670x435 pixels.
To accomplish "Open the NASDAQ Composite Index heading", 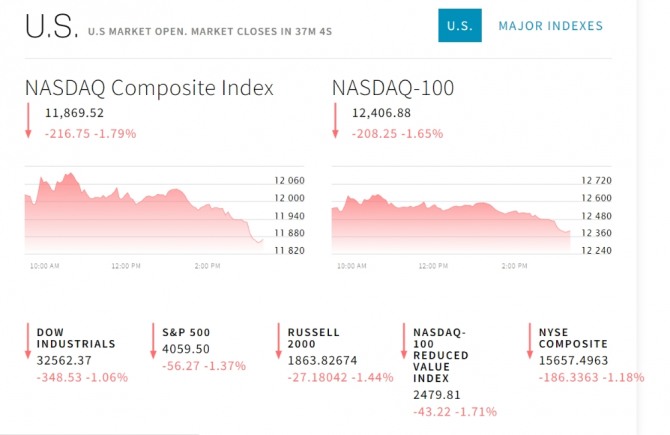I will click(149, 88).
